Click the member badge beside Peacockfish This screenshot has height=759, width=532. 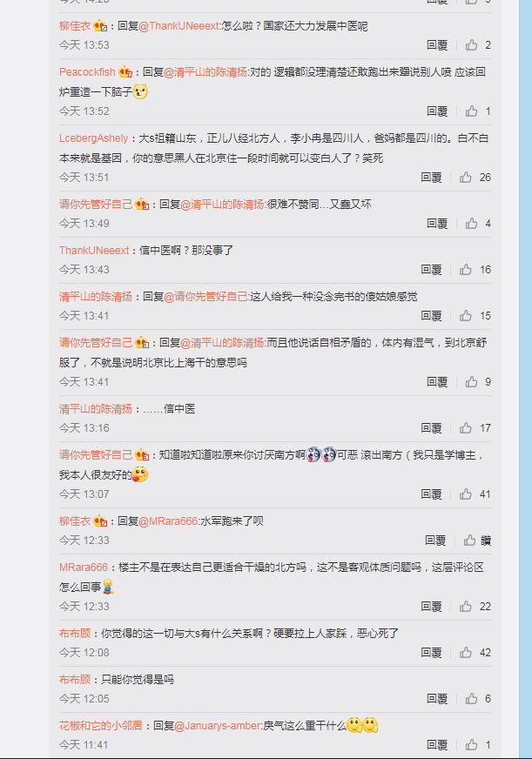[x=125, y=72]
